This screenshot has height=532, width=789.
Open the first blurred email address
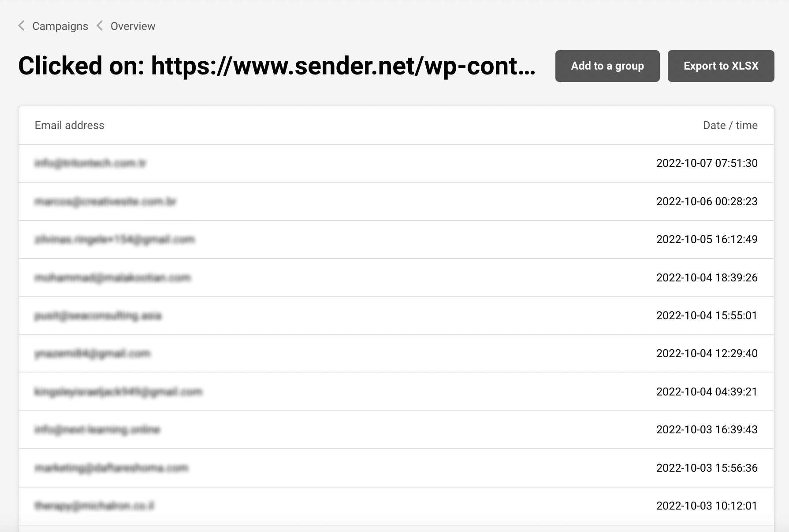click(x=90, y=163)
